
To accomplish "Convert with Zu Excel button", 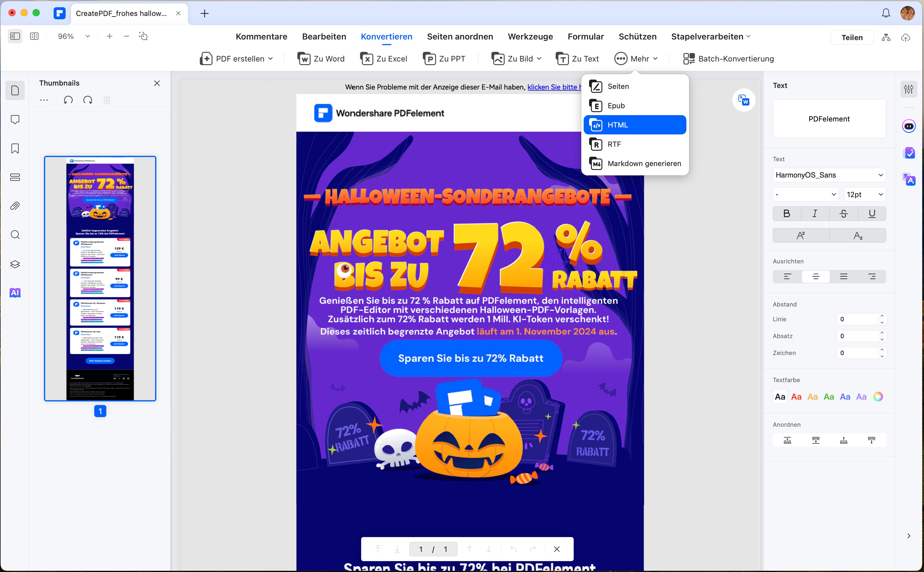I will [x=383, y=59].
